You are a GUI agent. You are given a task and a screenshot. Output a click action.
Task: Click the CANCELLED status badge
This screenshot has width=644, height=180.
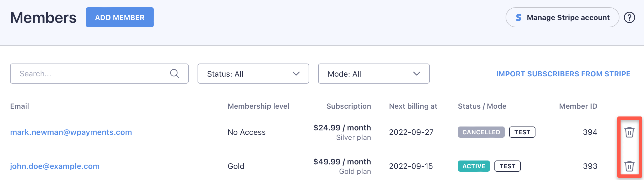[x=481, y=132]
